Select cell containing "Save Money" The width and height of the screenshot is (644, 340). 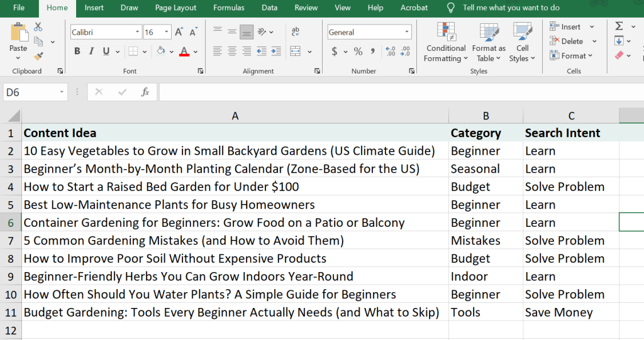(x=571, y=312)
